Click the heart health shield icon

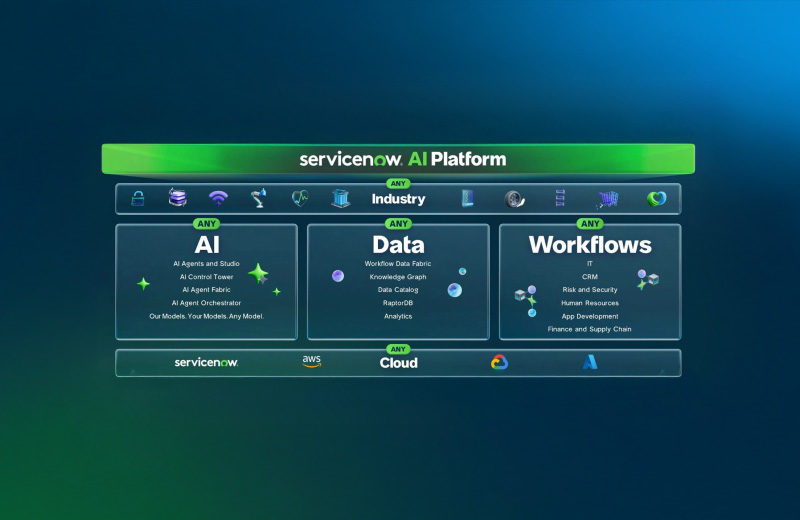coord(299,199)
